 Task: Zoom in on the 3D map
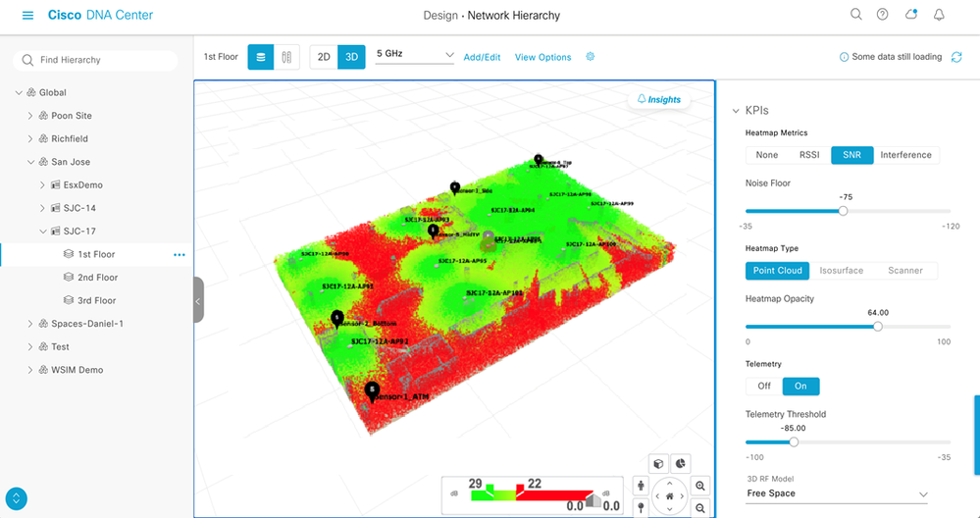[x=700, y=486]
